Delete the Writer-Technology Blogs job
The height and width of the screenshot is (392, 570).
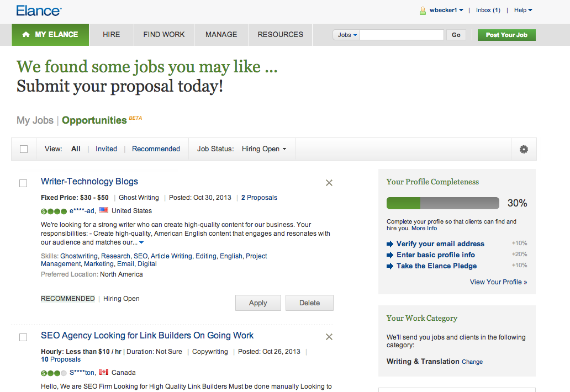[x=309, y=303]
